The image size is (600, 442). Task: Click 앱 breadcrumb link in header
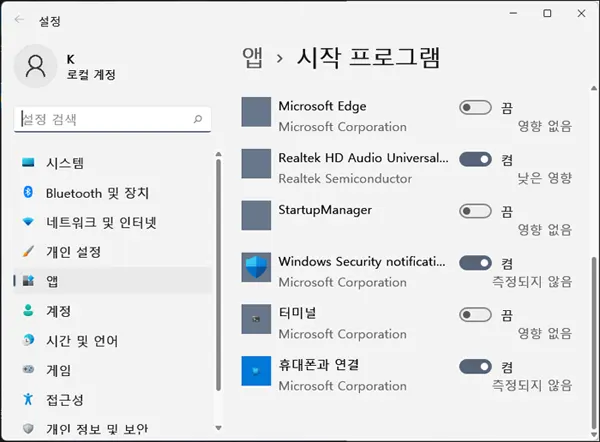coord(253,58)
